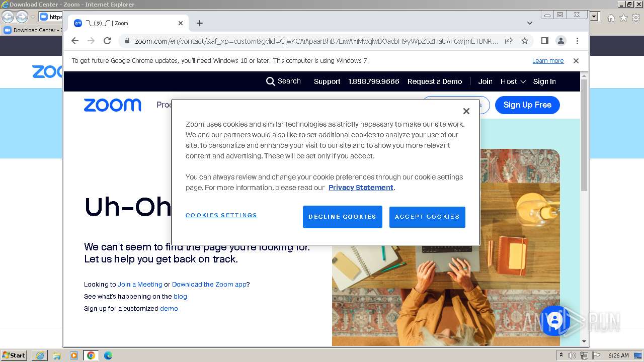
Task: Click the 6:26 AM taskbar clock
Action: pyautogui.click(x=618, y=355)
